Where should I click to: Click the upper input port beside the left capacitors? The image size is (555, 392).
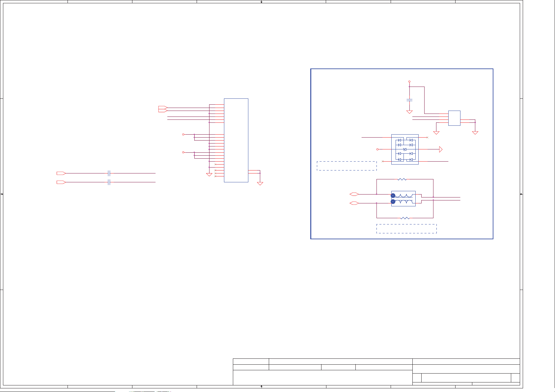tap(61, 173)
